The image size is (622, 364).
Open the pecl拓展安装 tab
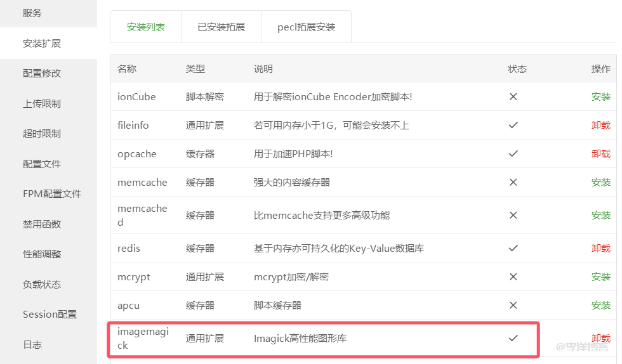pyautogui.click(x=306, y=27)
